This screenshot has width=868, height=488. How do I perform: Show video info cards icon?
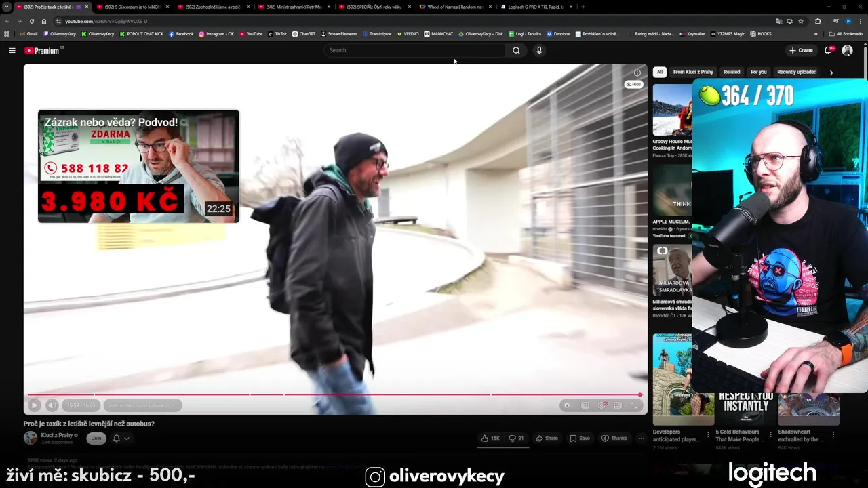coord(637,73)
